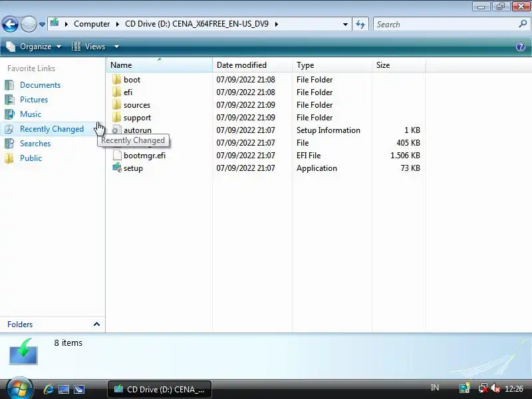532x399 pixels.
Task: Open the Public favorite link
Action: coord(31,158)
